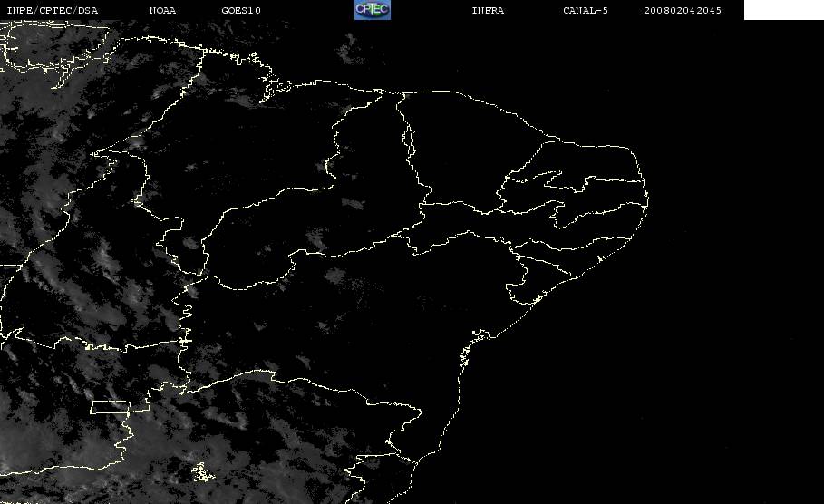
Task: Select the INPE/CPTEC/DSA header text
Action: [52, 10]
